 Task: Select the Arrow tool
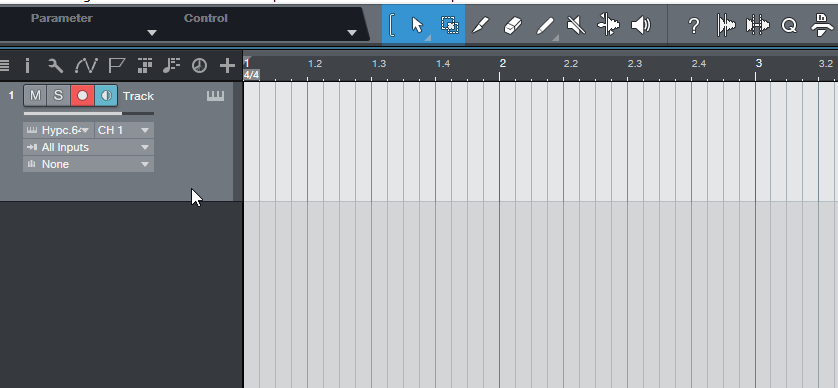417,25
